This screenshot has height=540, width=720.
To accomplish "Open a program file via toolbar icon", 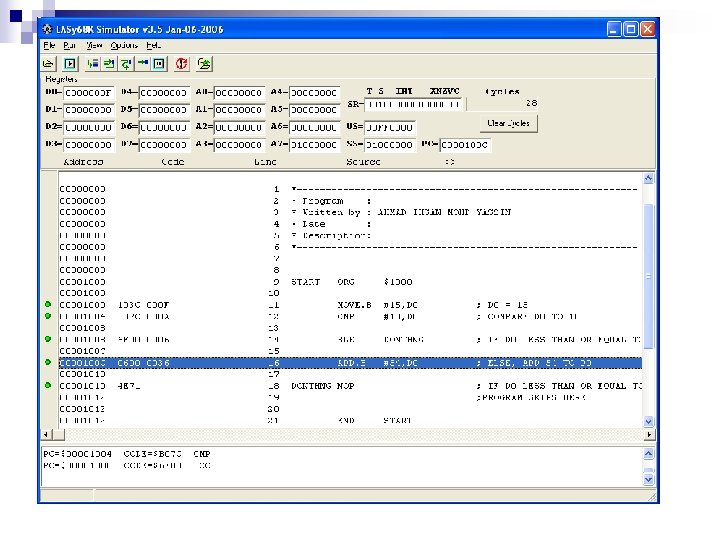I will (48, 64).
